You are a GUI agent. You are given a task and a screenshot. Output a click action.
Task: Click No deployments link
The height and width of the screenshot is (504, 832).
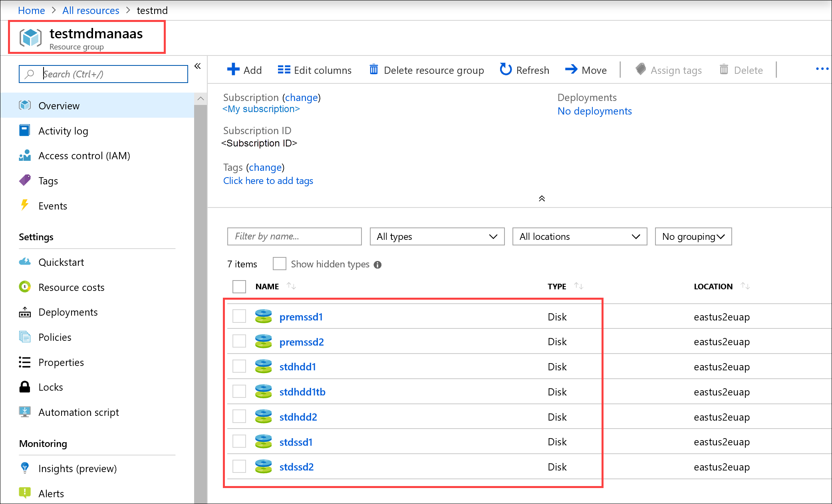click(594, 111)
